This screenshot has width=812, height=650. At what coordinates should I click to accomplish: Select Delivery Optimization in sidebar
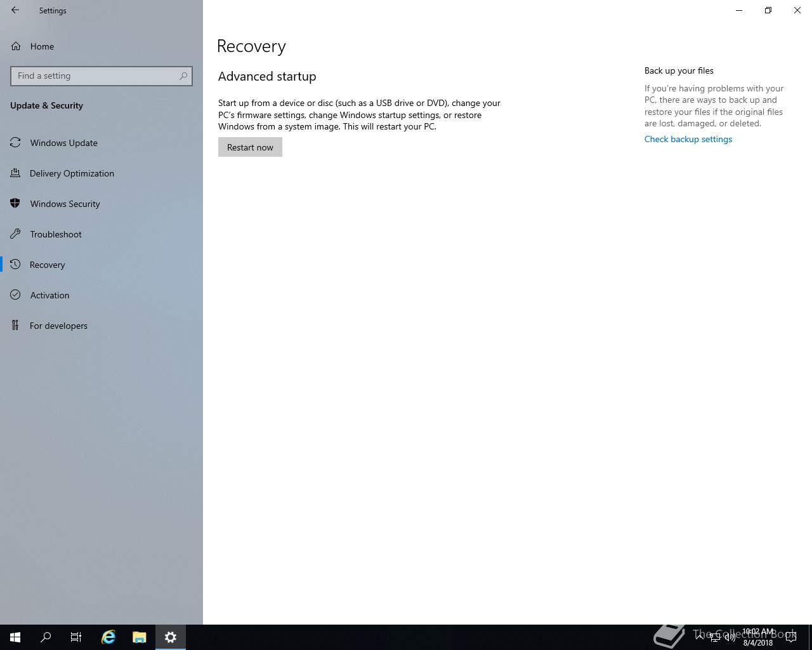click(101, 173)
